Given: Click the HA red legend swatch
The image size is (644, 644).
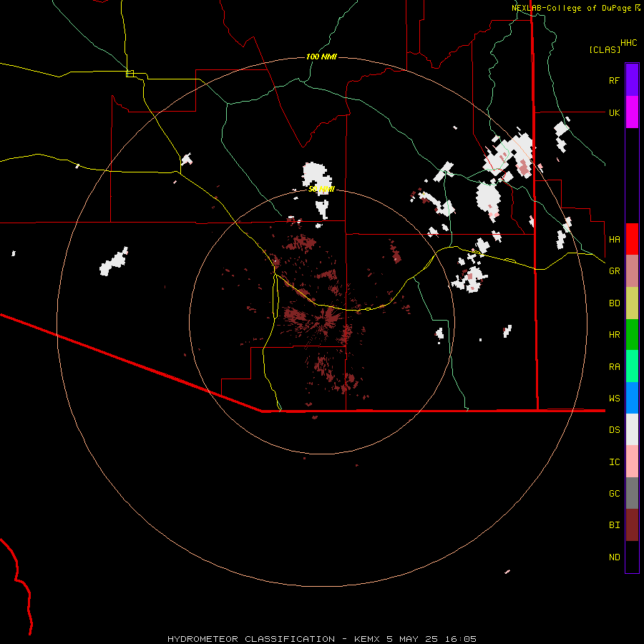Looking at the screenshot, I should coord(632,239).
